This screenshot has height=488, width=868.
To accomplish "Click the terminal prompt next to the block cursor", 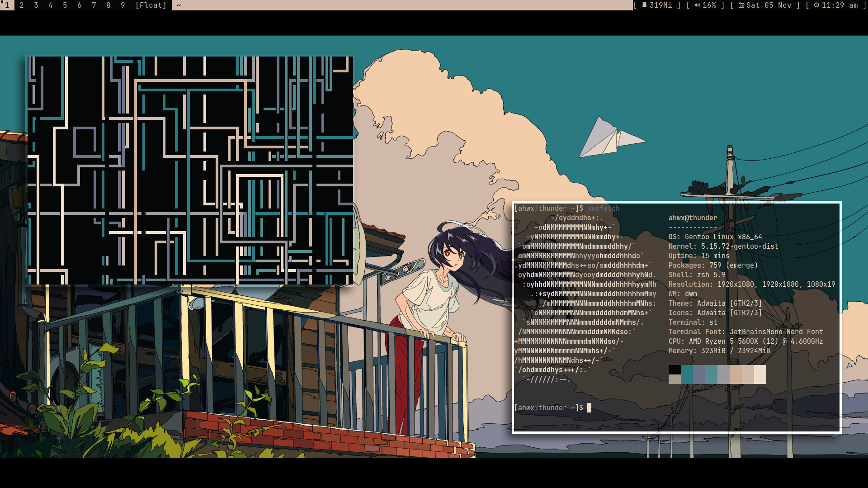I will (548, 407).
